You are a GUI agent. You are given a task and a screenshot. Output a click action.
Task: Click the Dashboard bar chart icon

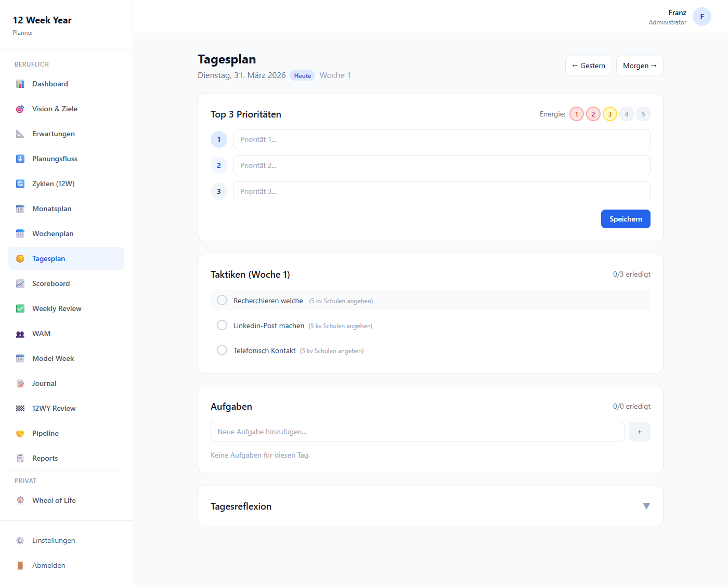[x=20, y=84]
